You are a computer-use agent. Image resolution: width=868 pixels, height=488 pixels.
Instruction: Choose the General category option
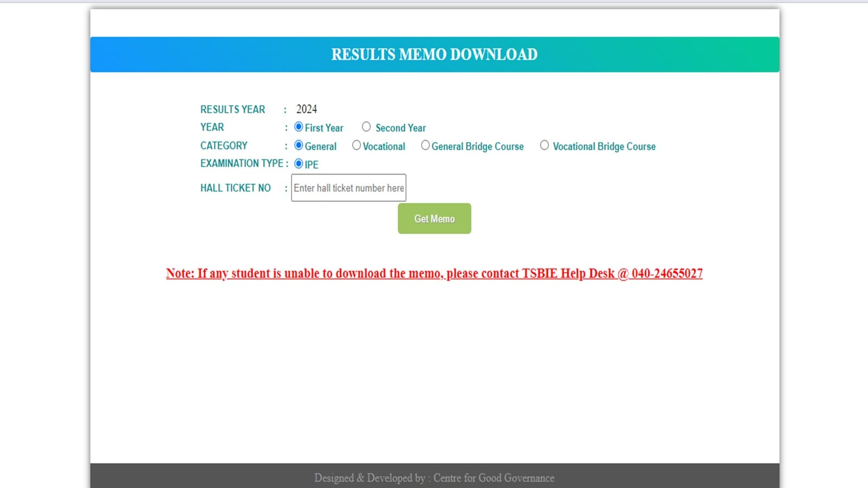click(x=298, y=145)
